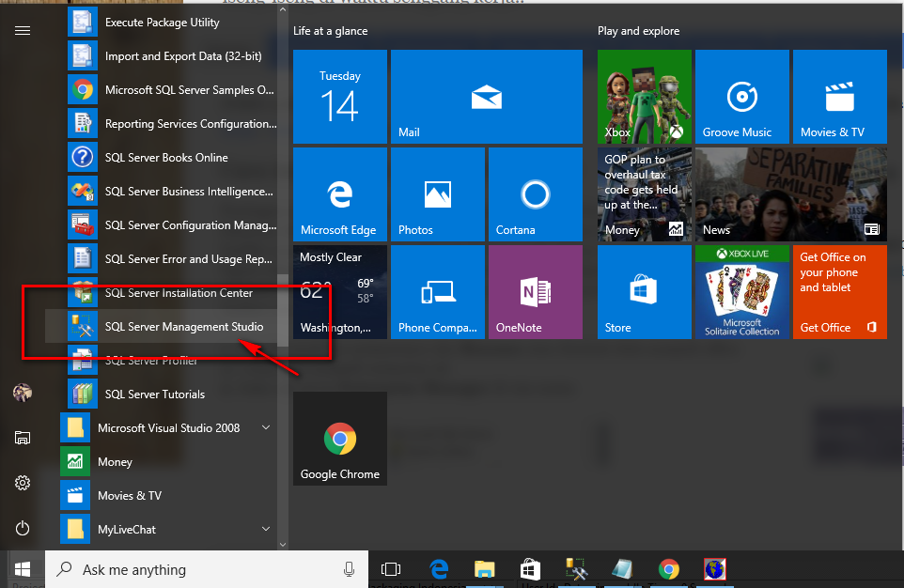Open the notepad icon on the taskbar
Image resolution: width=904 pixels, height=588 pixels.
(623, 569)
